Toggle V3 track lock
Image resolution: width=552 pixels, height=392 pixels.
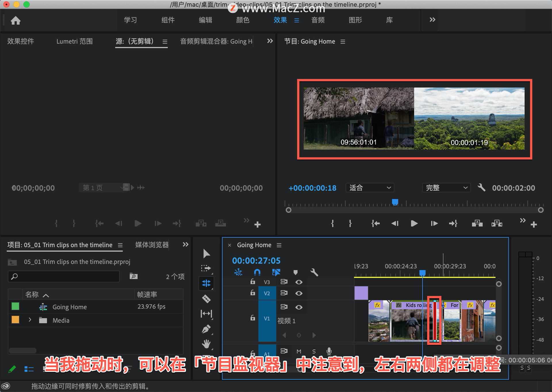point(252,282)
